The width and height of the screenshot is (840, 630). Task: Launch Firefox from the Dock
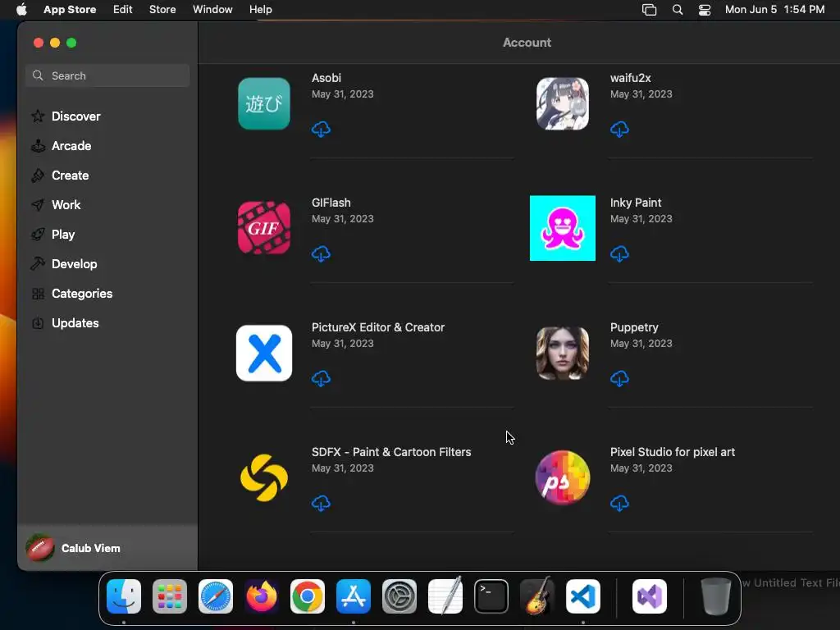coord(262,596)
